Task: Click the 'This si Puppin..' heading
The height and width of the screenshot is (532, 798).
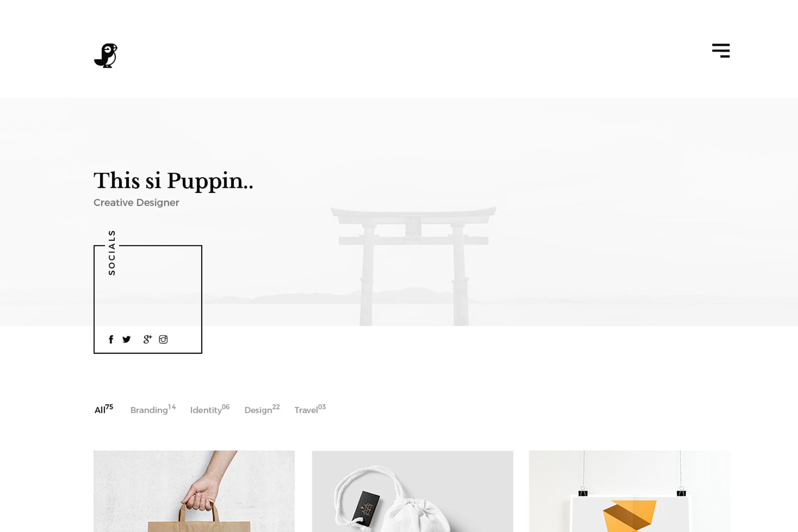Action: 173,181
